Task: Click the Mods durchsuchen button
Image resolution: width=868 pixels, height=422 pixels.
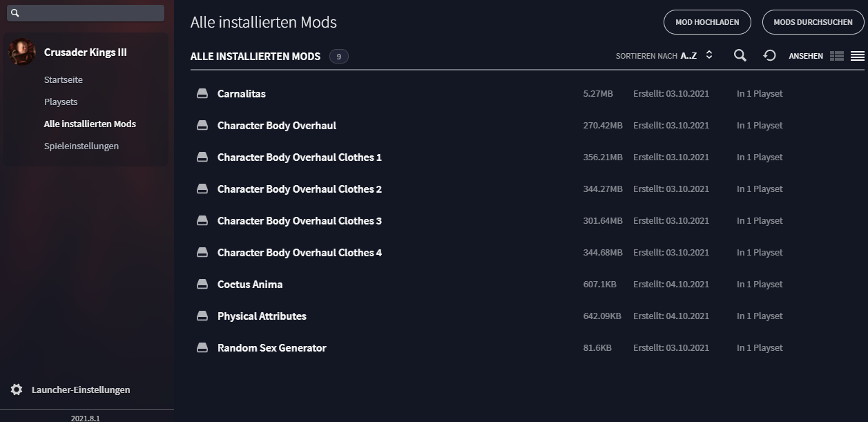Action: [813, 22]
